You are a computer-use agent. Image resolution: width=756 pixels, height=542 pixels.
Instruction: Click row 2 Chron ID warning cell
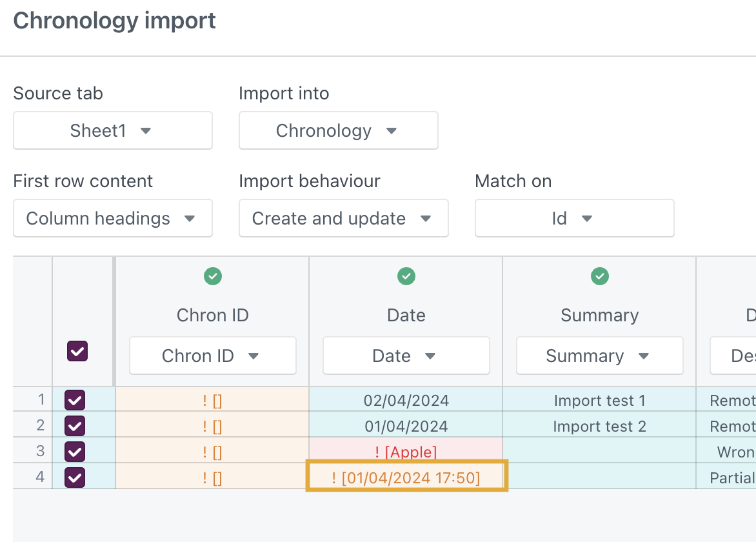213,427
